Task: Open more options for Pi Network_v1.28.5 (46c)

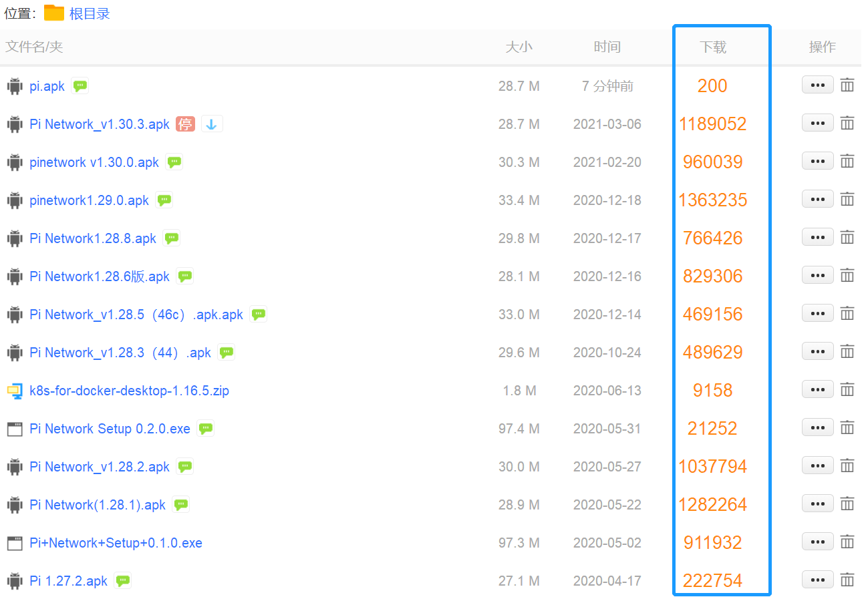Action: click(818, 313)
